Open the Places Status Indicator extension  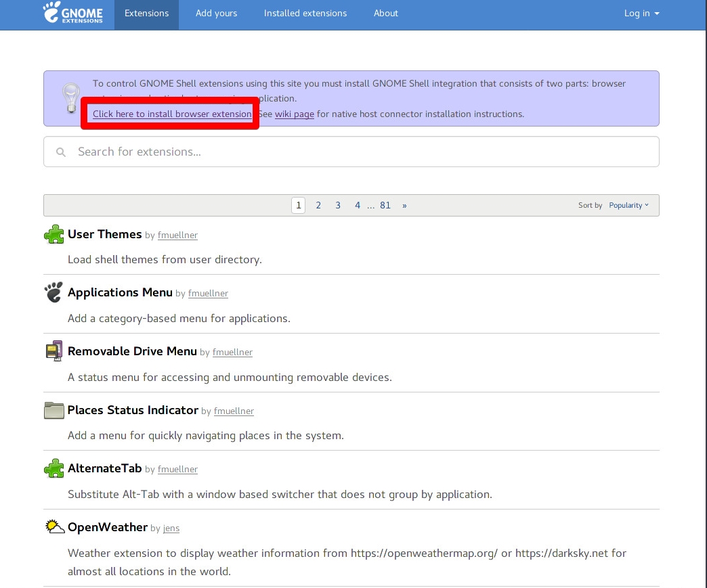133,410
